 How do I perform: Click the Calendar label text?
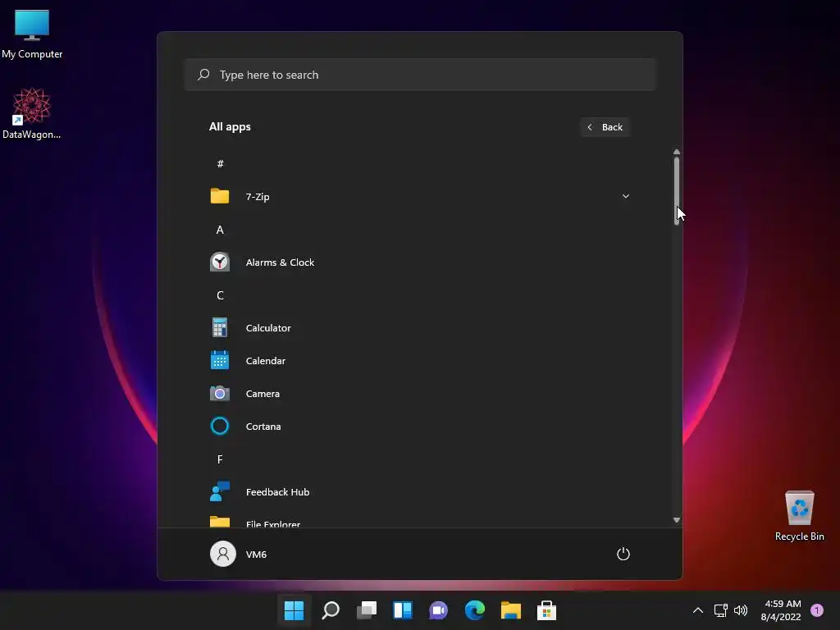tap(265, 361)
